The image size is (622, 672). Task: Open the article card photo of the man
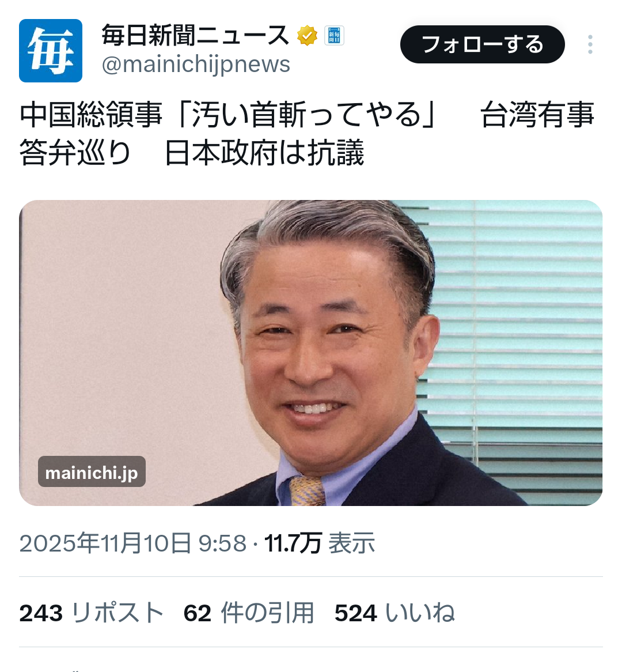310,353
